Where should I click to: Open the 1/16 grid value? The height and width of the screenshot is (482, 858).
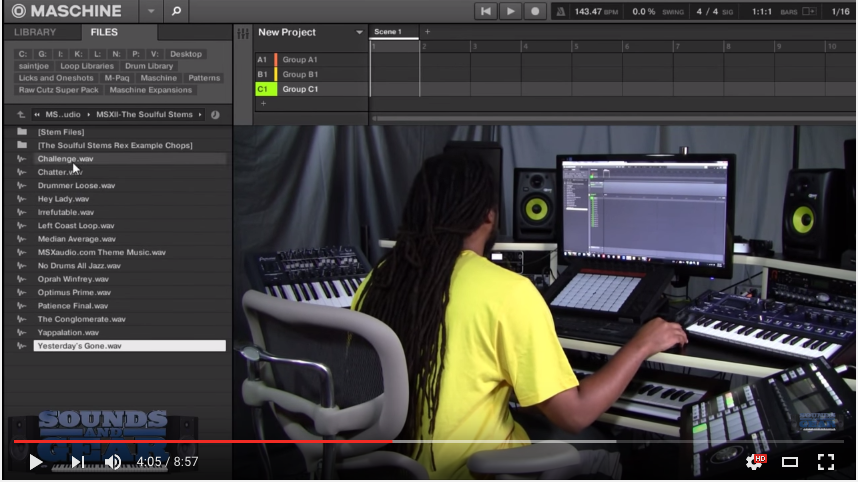tap(840, 11)
